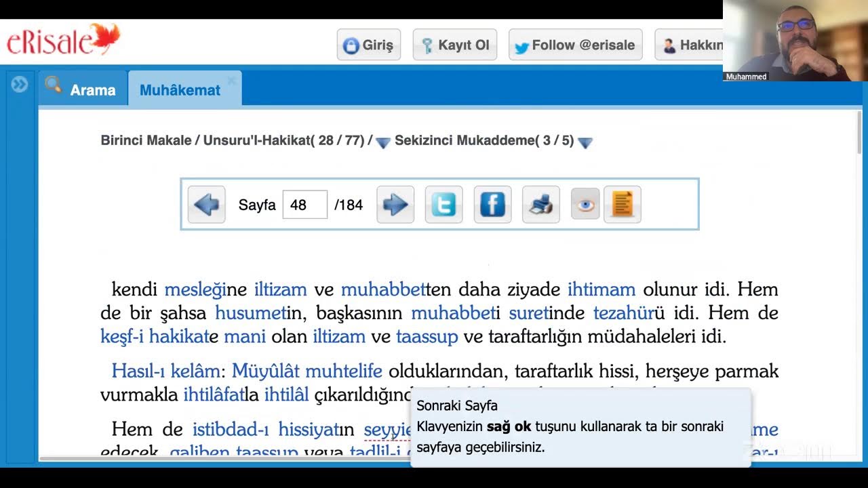Click the magnifier icon in Arama tab
The height and width of the screenshot is (488, 868).
[53, 84]
